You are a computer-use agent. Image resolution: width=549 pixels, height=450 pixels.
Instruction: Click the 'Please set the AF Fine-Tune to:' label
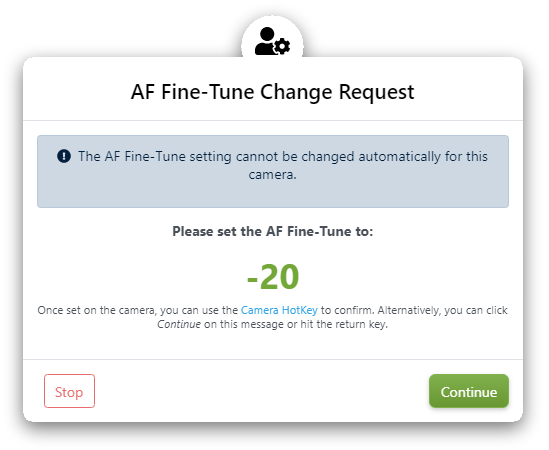[273, 231]
